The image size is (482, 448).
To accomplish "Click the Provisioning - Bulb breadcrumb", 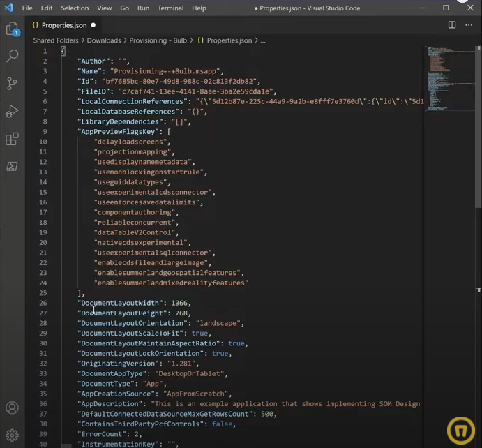I will 158,40.
